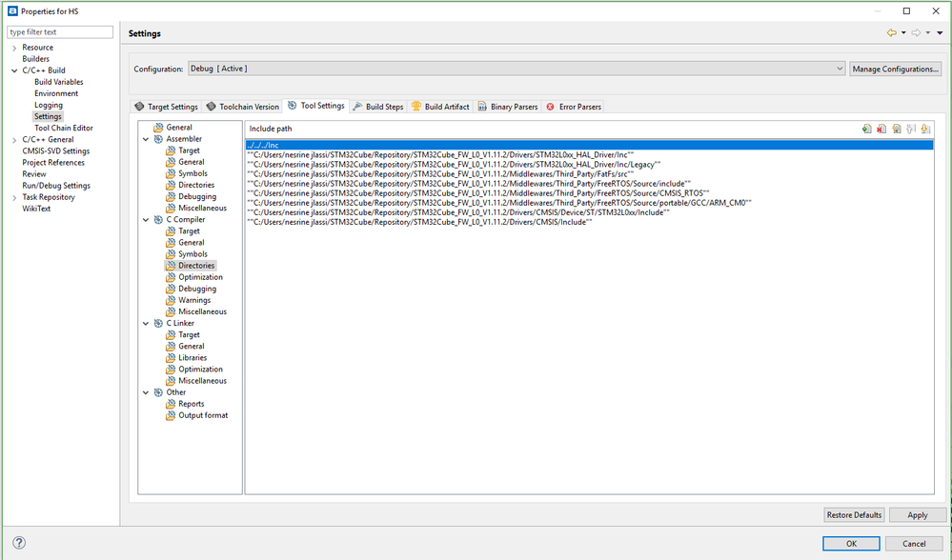The height and width of the screenshot is (560, 952).
Task: Switch to the Toolchain Version tab
Action: pyautogui.click(x=242, y=106)
